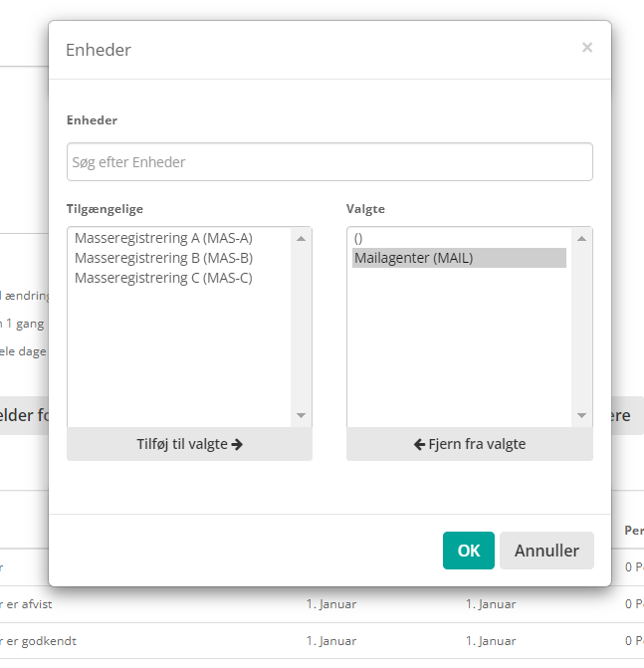
Task: Select the empty '()' entry in Valgte
Action: [x=358, y=239]
